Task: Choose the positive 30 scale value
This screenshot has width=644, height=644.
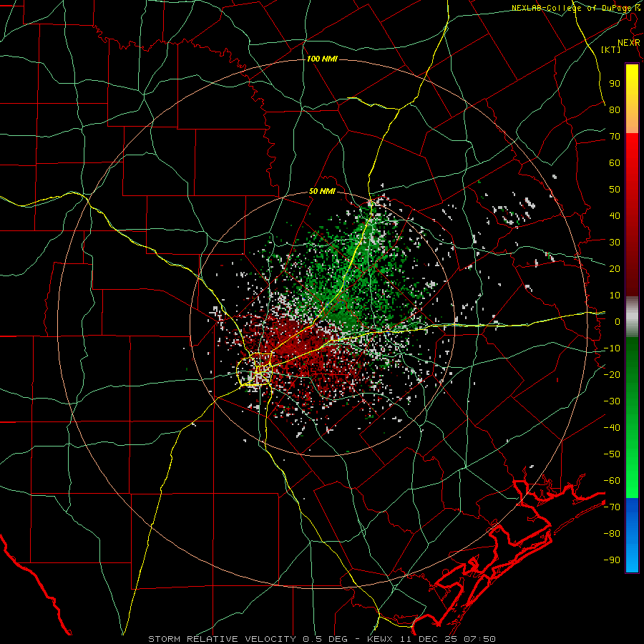Action: click(x=615, y=243)
